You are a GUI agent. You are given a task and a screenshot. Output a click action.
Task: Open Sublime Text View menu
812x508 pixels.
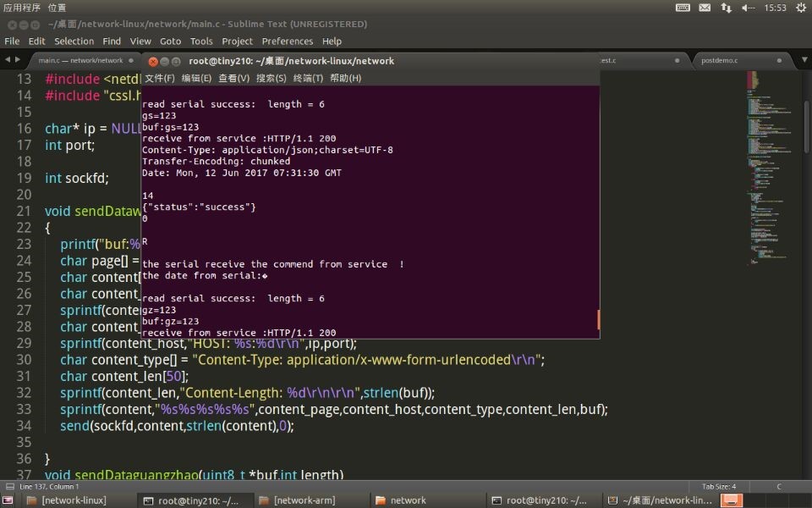140,41
